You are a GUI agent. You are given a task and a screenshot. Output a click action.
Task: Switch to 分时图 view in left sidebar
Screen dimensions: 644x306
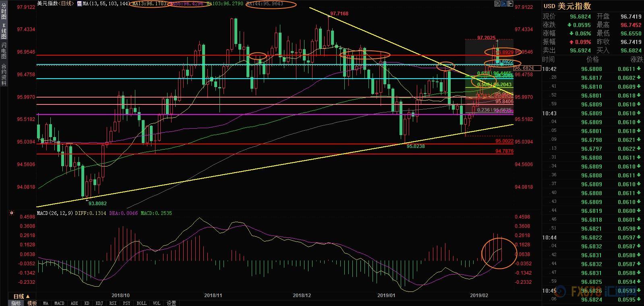4,12
